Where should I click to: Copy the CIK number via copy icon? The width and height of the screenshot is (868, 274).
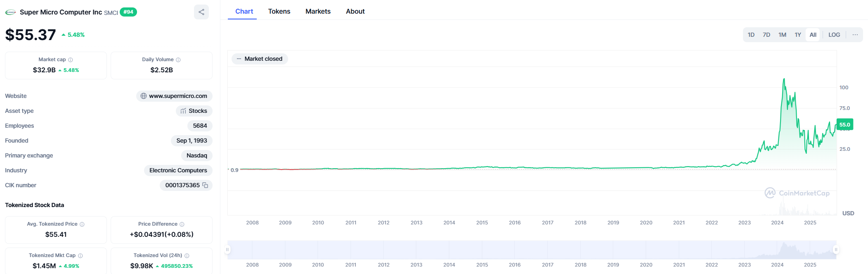tap(205, 185)
